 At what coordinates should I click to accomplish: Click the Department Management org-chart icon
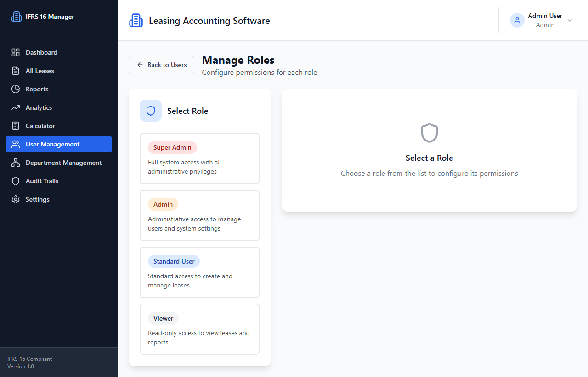[16, 163]
